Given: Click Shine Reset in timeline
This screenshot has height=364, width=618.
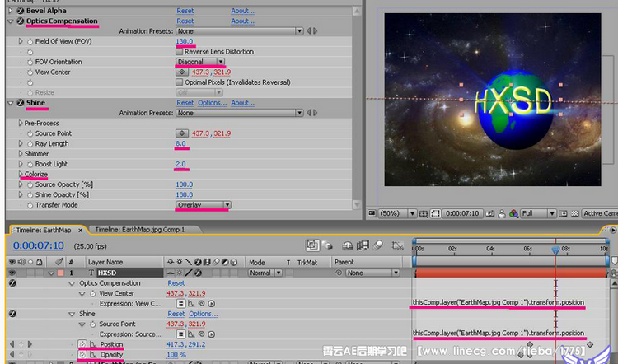Looking at the screenshot, I should coord(176,314).
